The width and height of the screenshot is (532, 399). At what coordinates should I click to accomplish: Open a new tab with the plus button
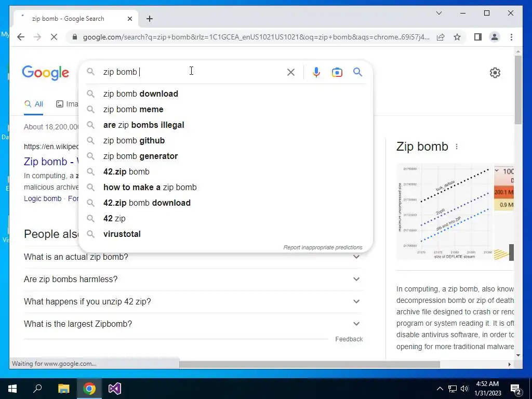click(x=150, y=19)
